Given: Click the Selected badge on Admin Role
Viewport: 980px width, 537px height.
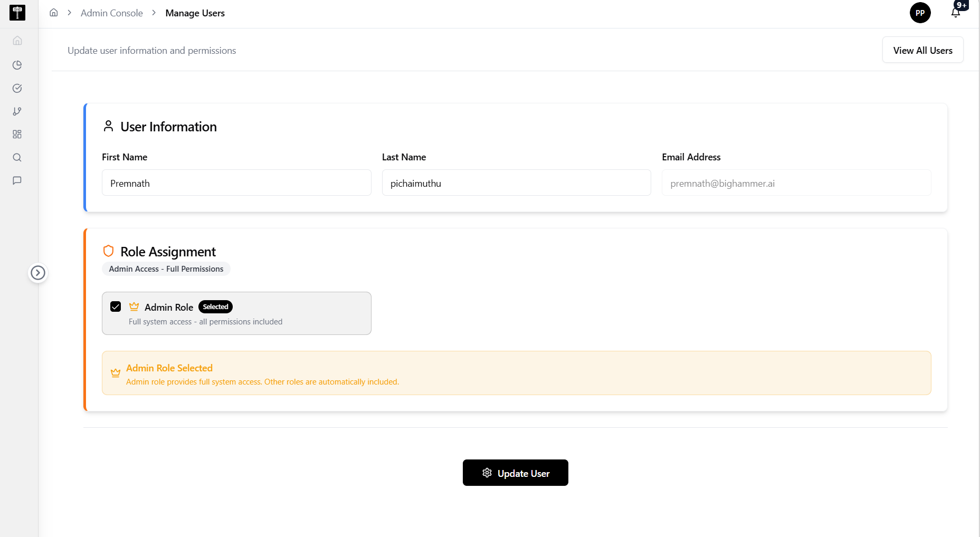Looking at the screenshot, I should click(x=215, y=307).
